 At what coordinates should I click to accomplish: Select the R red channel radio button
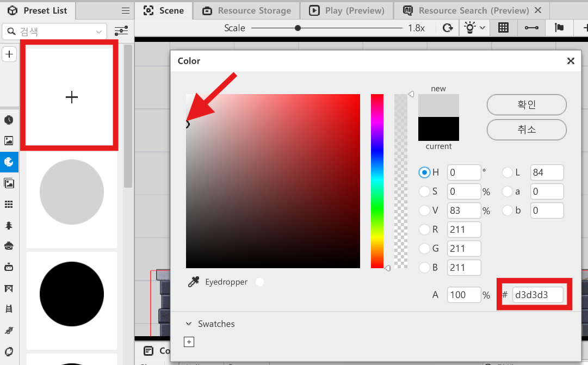point(424,229)
